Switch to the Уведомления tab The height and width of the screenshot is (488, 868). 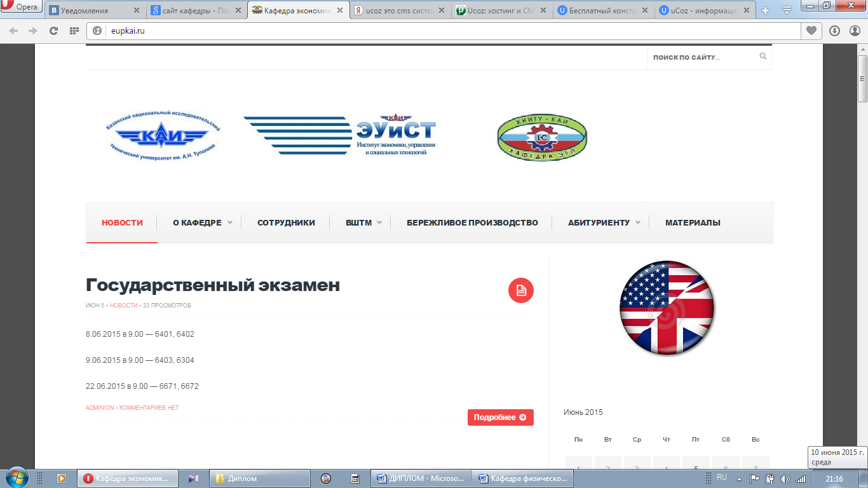click(94, 11)
